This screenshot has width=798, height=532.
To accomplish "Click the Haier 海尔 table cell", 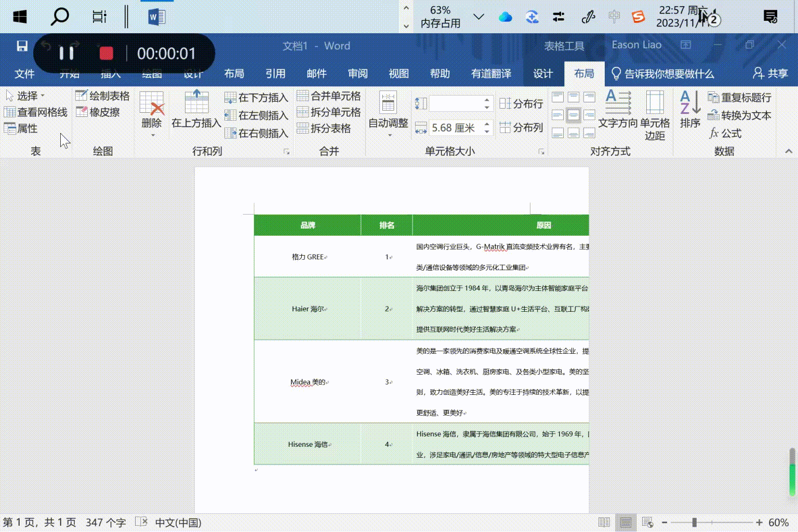I will 308,309.
